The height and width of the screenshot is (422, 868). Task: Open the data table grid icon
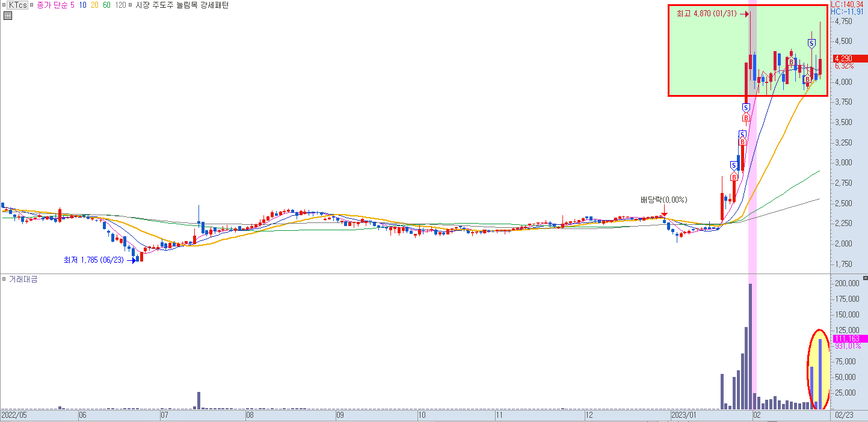click(x=7, y=16)
